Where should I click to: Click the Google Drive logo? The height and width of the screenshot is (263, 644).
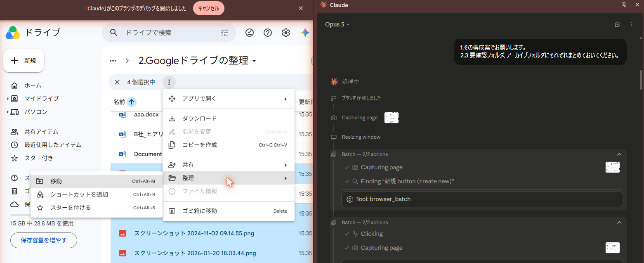(13, 33)
